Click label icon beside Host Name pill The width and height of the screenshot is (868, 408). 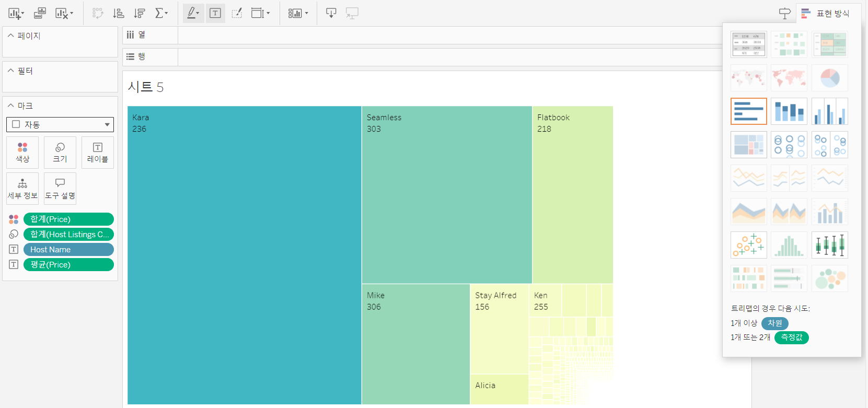point(14,249)
